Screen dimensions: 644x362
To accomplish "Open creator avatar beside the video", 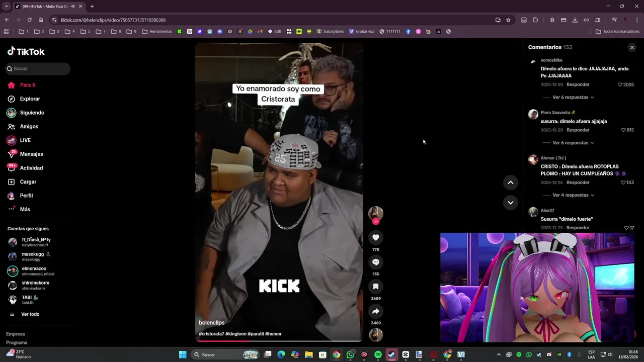I will (376, 213).
